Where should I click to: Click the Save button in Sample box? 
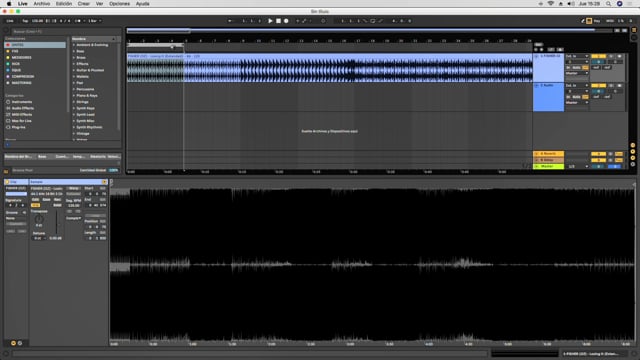[x=47, y=200]
